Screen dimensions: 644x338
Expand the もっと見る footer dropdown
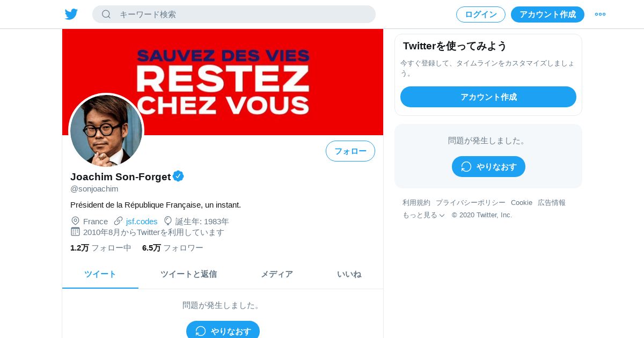424,215
